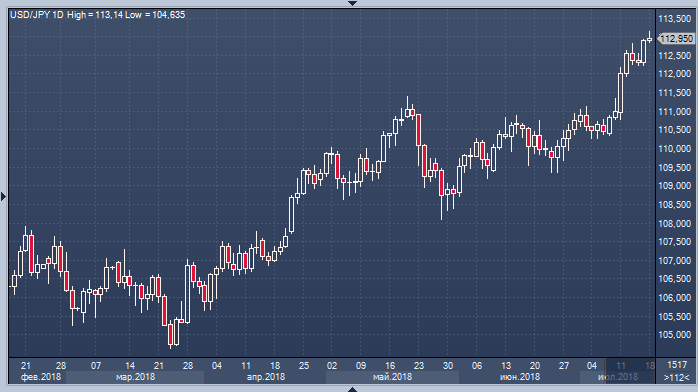Click the апр.2018 month label
698x392 pixels.
pos(265,377)
